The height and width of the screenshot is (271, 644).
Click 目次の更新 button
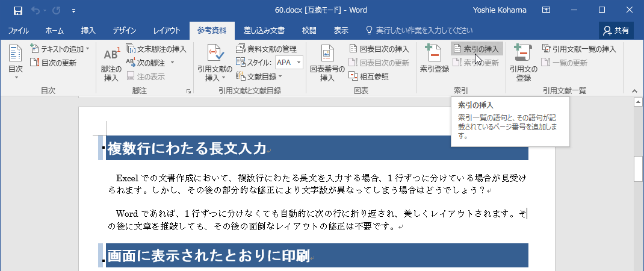[54, 63]
